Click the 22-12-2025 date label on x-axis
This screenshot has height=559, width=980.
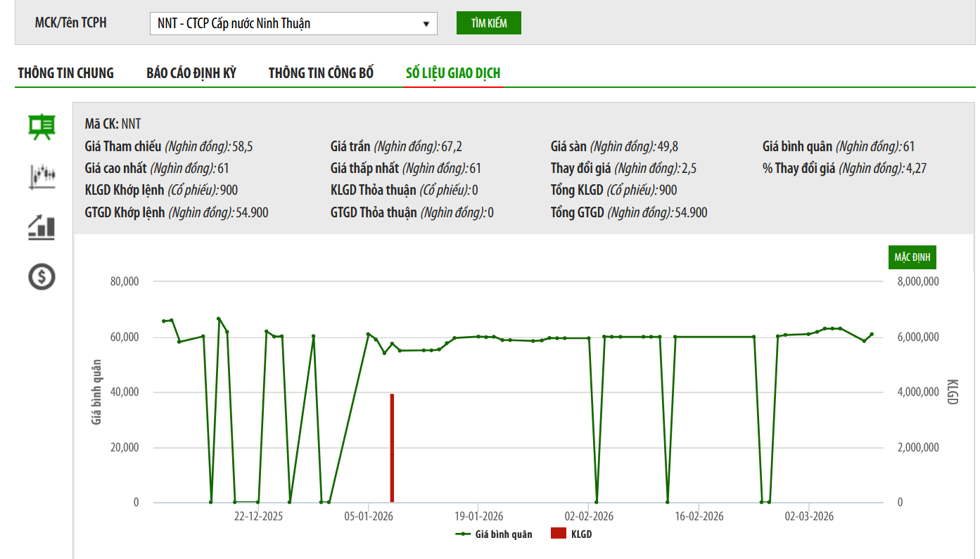(258, 516)
